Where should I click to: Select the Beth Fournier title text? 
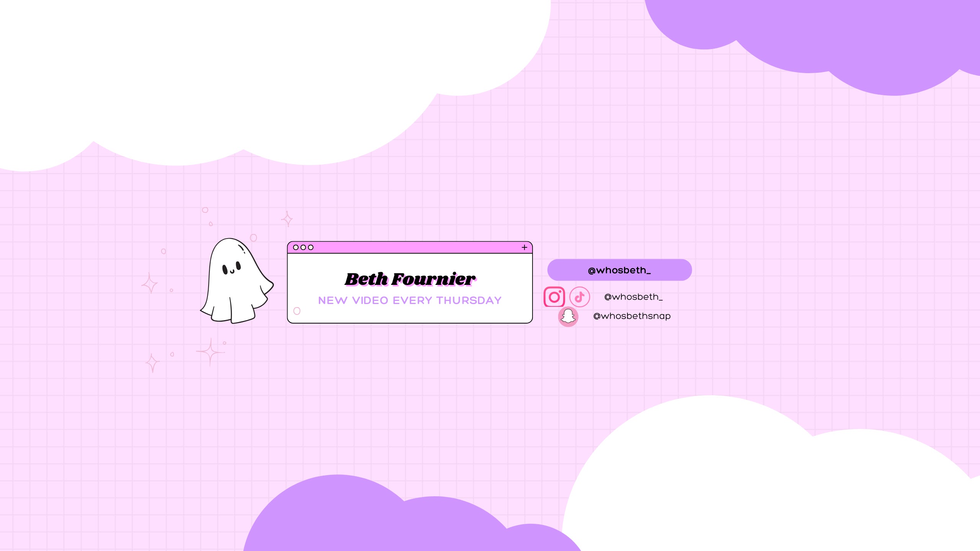410,279
